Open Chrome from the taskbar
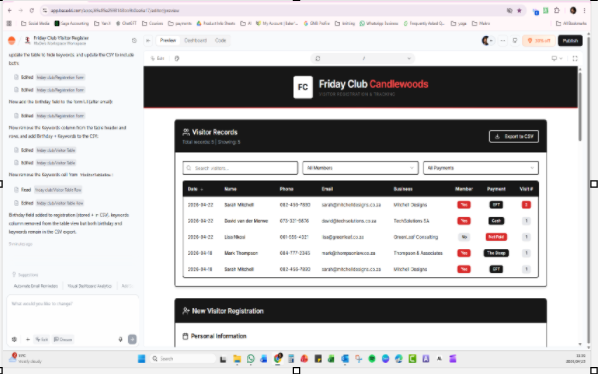Screen dimensions: 598x374 pyautogui.click(x=278, y=359)
